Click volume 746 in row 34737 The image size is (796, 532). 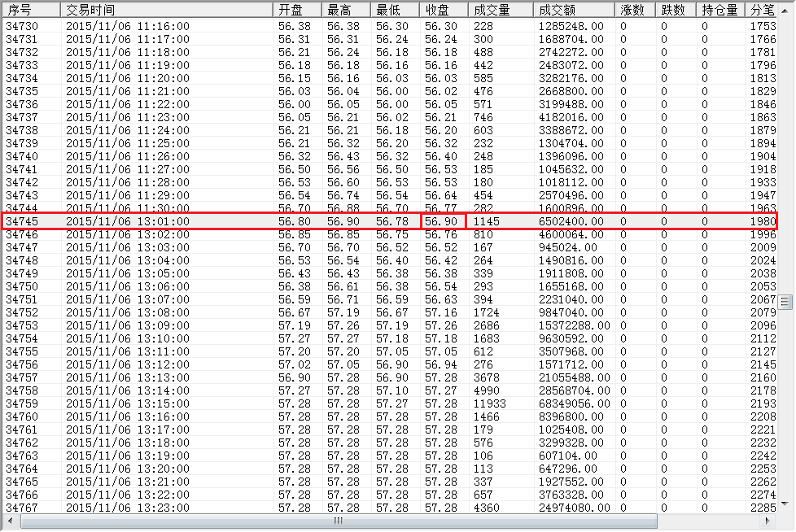pyautogui.click(x=483, y=117)
